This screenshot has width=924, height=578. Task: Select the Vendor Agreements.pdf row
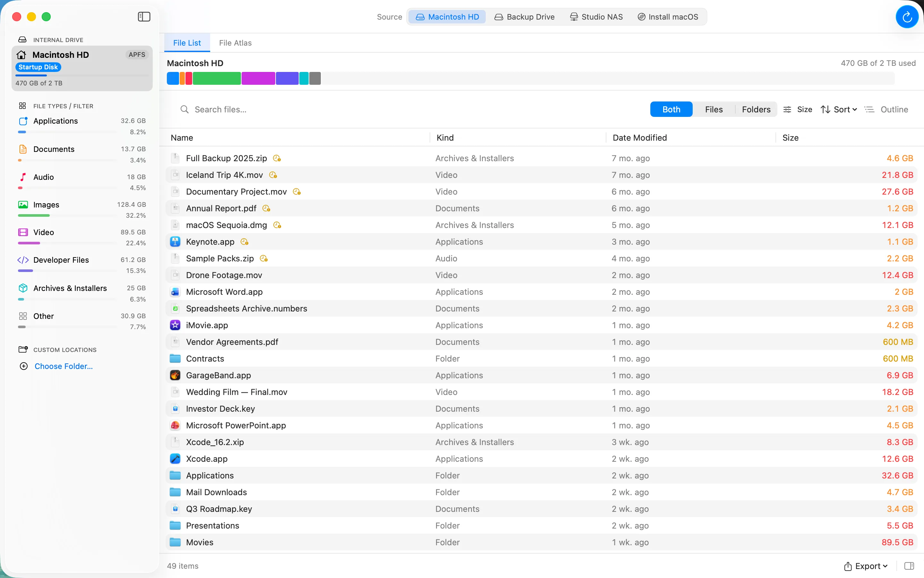pyautogui.click(x=542, y=342)
